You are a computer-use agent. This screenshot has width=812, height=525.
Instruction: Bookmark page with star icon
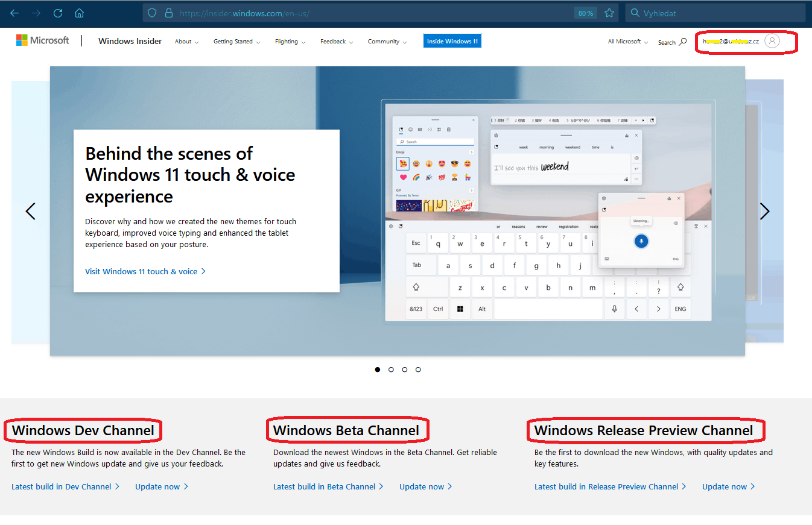click(609, 13)
